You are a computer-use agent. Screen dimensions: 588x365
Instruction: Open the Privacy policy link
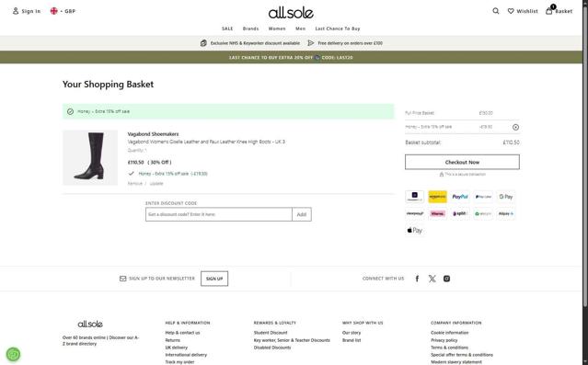444,340
